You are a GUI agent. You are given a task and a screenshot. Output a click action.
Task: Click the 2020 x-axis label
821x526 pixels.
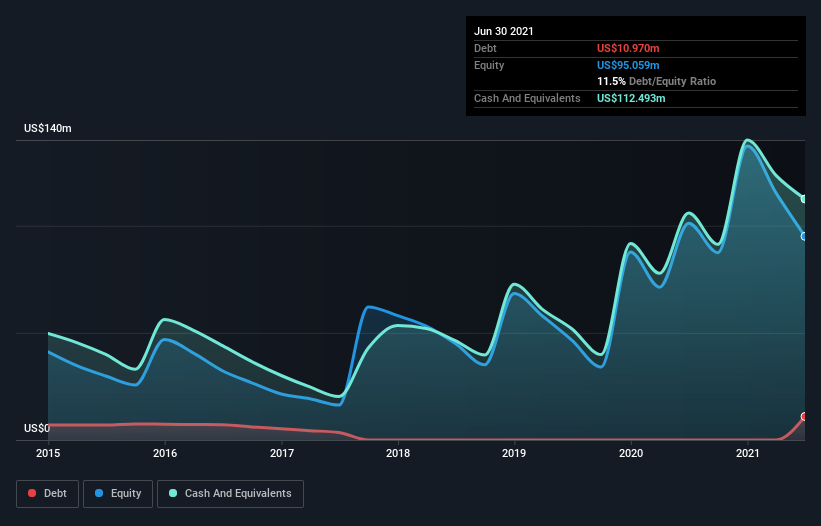tap(631, 454)
